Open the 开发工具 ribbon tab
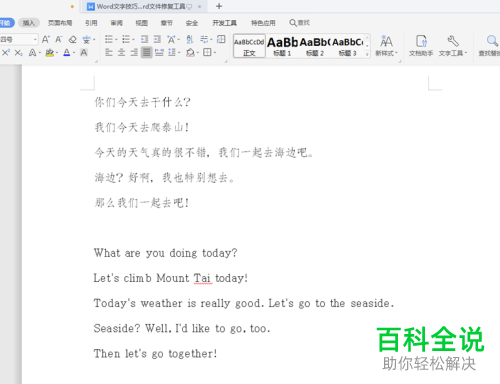The width and height of the screenshot is (500, 384). click(x=224, y=23)
